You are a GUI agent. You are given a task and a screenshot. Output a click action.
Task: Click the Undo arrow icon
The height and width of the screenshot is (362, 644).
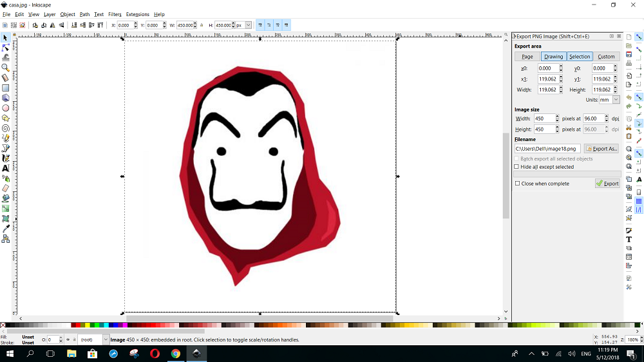(x=629, y=97)
